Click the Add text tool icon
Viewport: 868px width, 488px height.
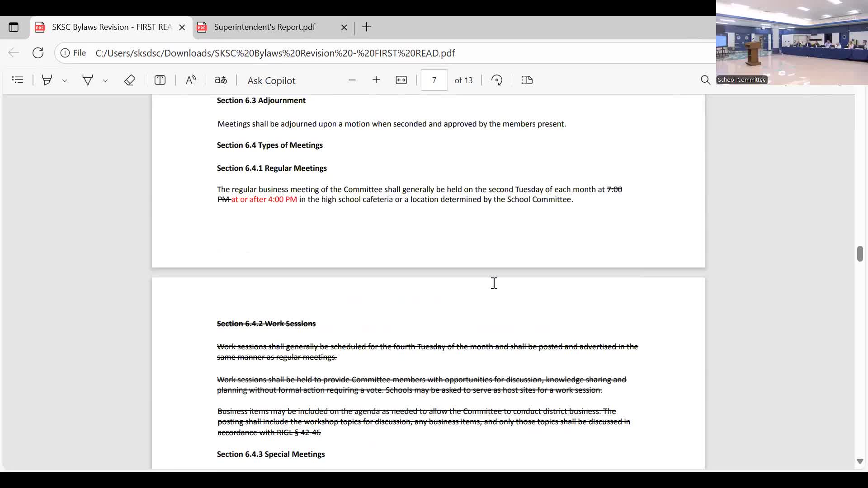click(160, 80)
